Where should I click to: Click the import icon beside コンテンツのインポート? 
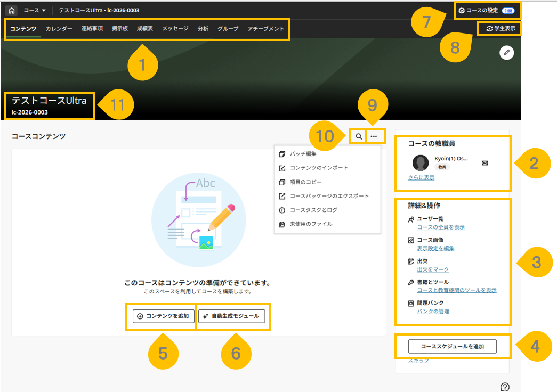[x=282, y=168]
